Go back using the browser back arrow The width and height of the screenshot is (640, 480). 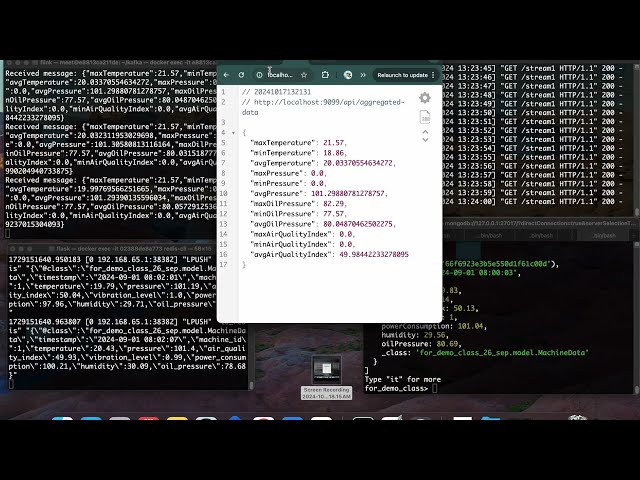point(227,75)
